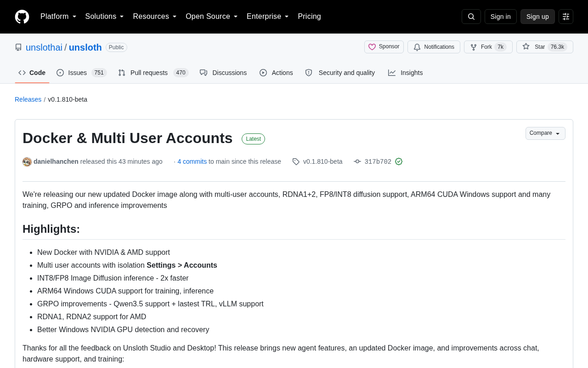Click the Star count 76.3k
Screen dimensions: 588x368
click(x=557, y=47)
